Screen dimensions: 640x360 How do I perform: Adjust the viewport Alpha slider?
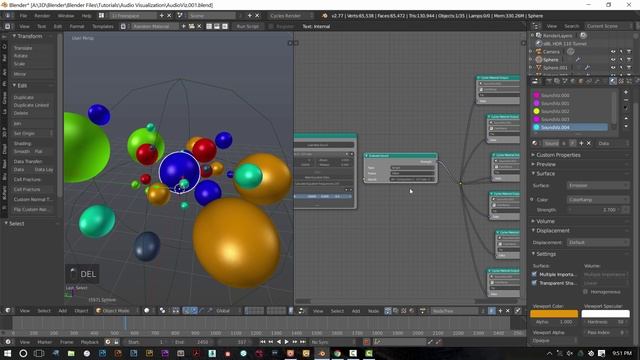tap(554, 322)
